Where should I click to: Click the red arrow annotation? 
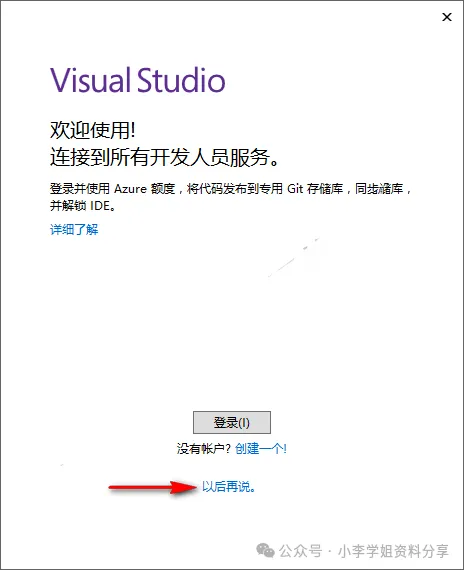(x=153, y=487)
